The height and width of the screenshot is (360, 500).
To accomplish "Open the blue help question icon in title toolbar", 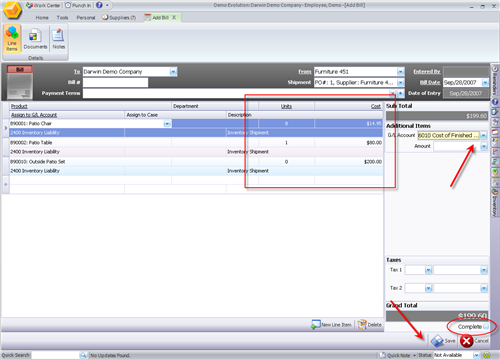I will tap(99, 5).
